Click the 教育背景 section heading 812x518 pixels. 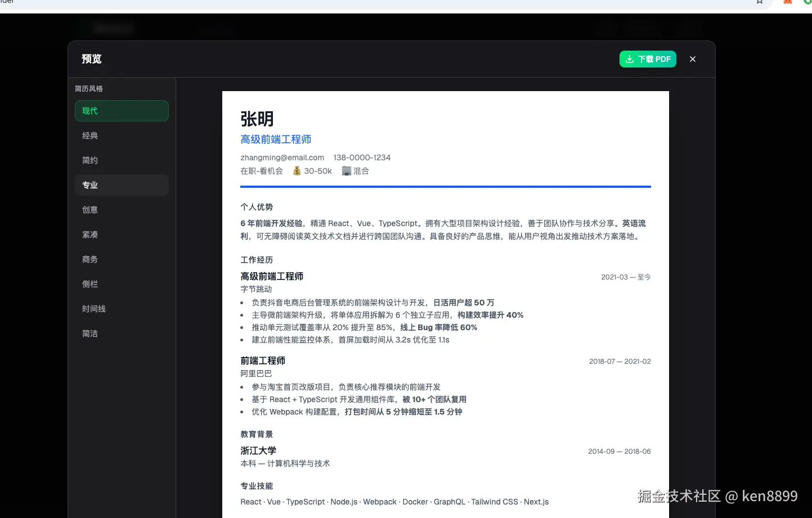(257, 434)
